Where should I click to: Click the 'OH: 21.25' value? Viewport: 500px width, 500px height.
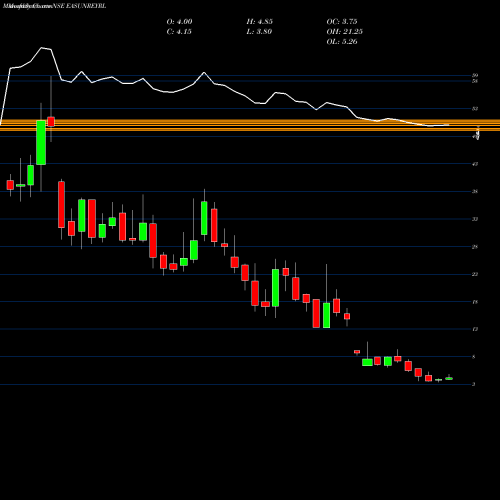click(x=345, y=32)
